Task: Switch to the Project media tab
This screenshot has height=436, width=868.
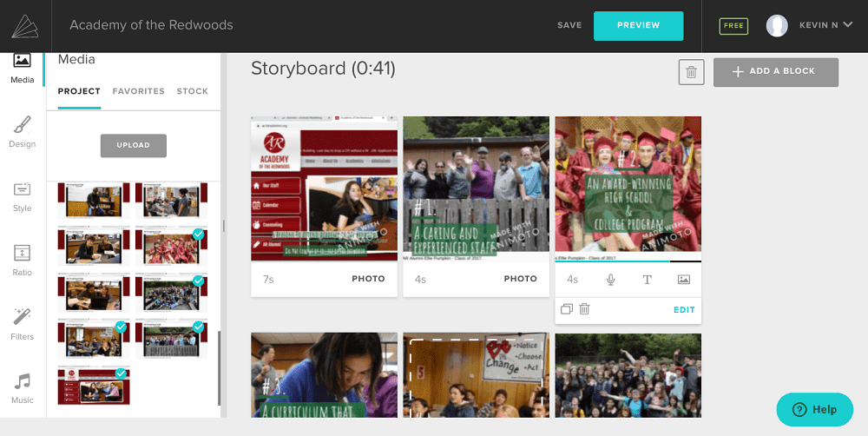Action: click(x=79, y=91)
